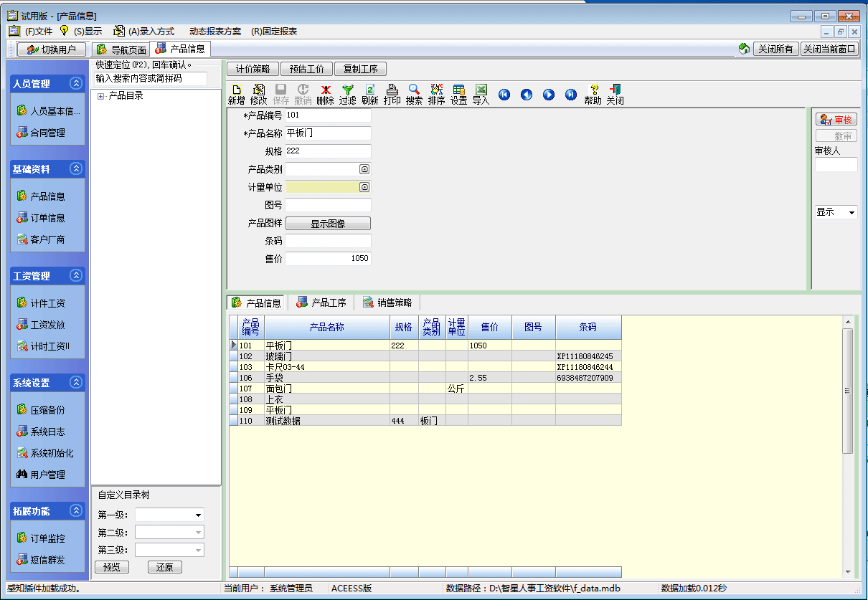Collapse the 基础资料 sidebar group
This screenshot has width=868, height=600.
75,168
